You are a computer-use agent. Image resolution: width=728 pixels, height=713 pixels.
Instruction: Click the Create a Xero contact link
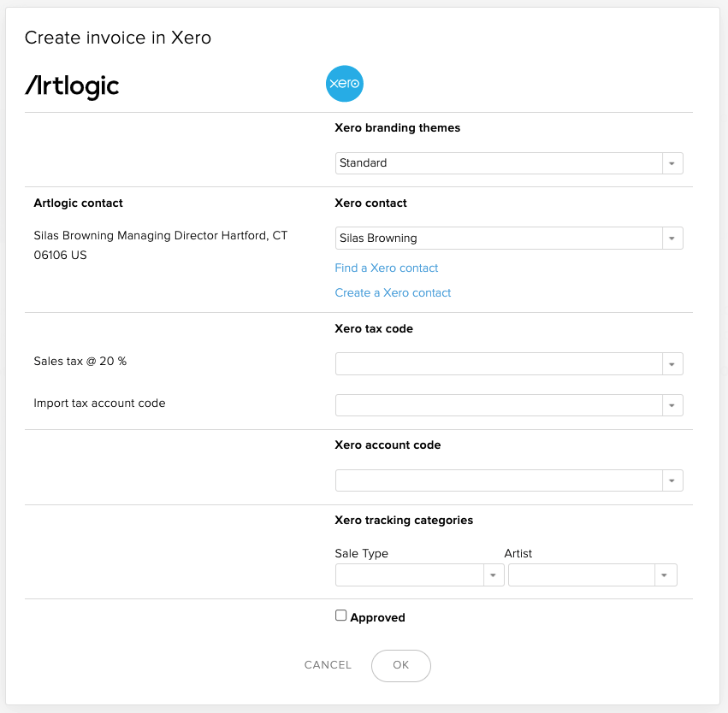393,292
